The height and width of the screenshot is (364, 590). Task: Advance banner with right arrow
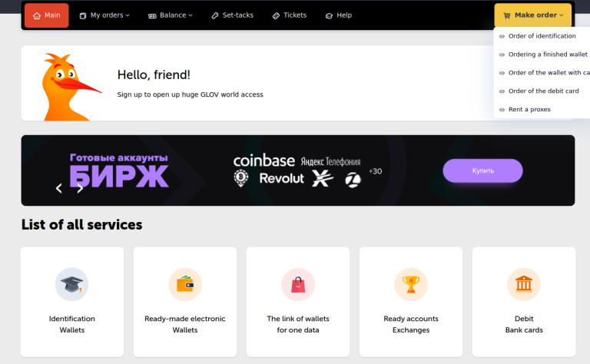click(80, 188)
